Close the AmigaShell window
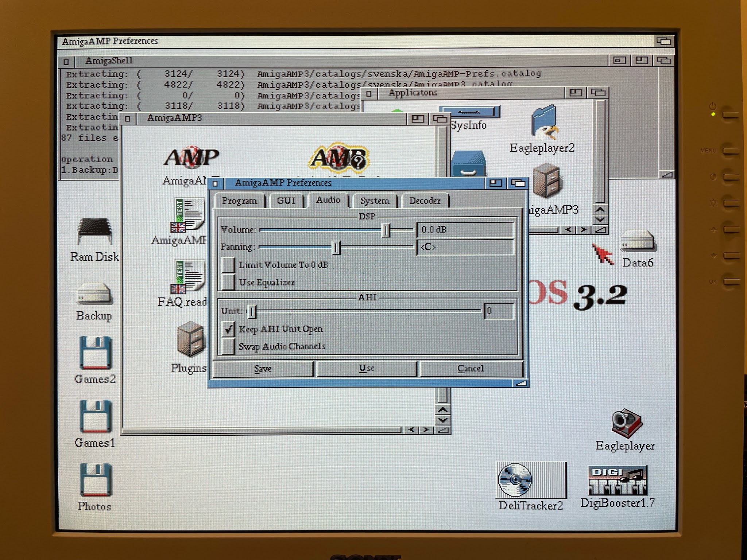This screenshot has width=747, height=560. tap(66, 62)
